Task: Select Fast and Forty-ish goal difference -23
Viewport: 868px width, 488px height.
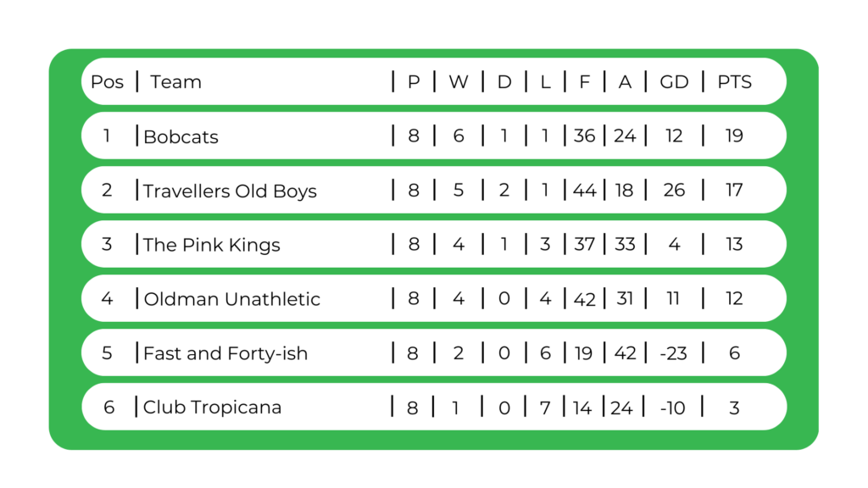Action: coord(672,353)
